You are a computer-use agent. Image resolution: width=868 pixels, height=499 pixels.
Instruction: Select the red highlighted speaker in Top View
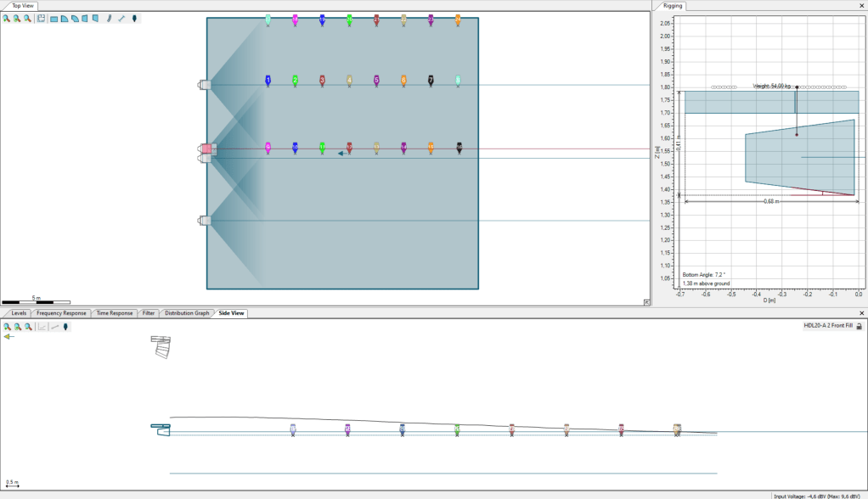point(206,149)
